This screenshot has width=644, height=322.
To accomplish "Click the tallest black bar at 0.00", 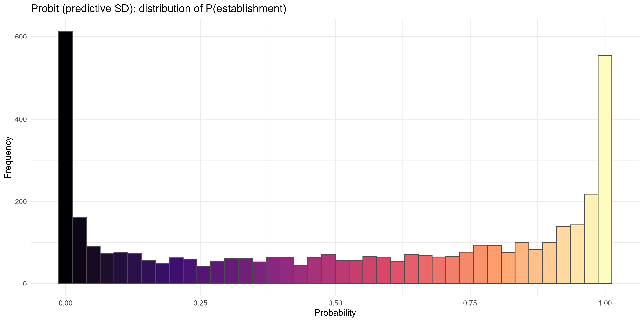I will click(x=65, y=158).
